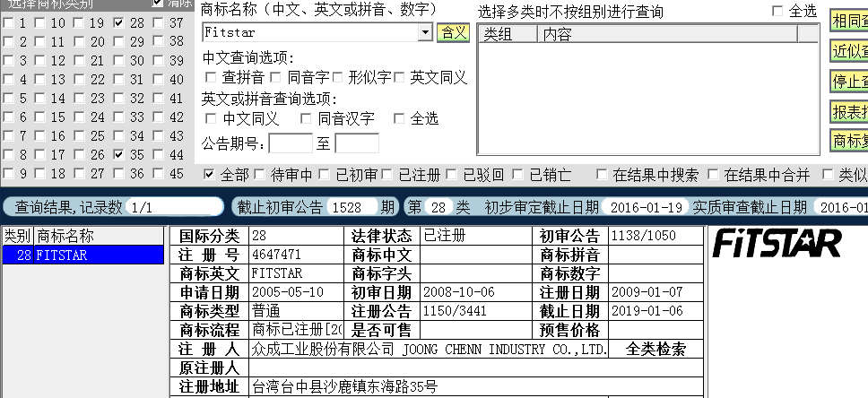Check class 10 checkbox
Screen dimensions: 868x398
pyautogui.click(x=39, y=22)
